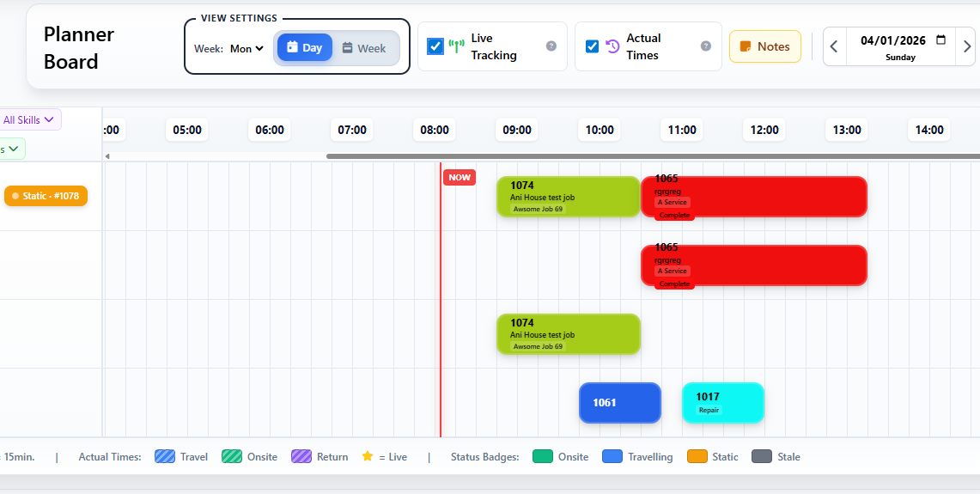Expand the green filter dropdown below All Skills
Viewport: 980px width, 494px height.
[12, 149]
